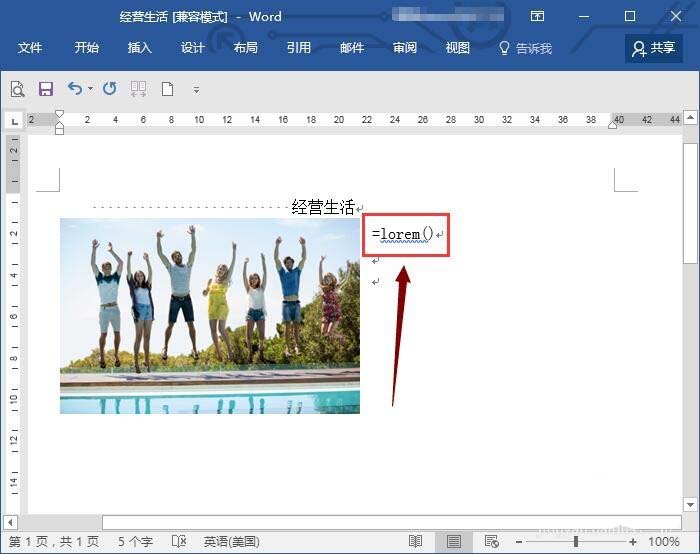Open Customize Quick Access Toolbar dropdown
The width and height of the screenshot is (700, 554).
click(x=196, y=90)
